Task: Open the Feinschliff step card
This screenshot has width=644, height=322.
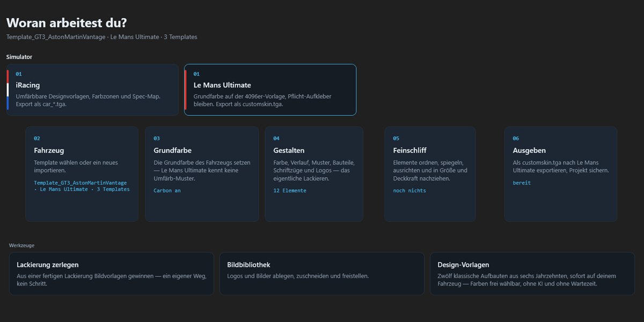Action: [x=430, y=174]
